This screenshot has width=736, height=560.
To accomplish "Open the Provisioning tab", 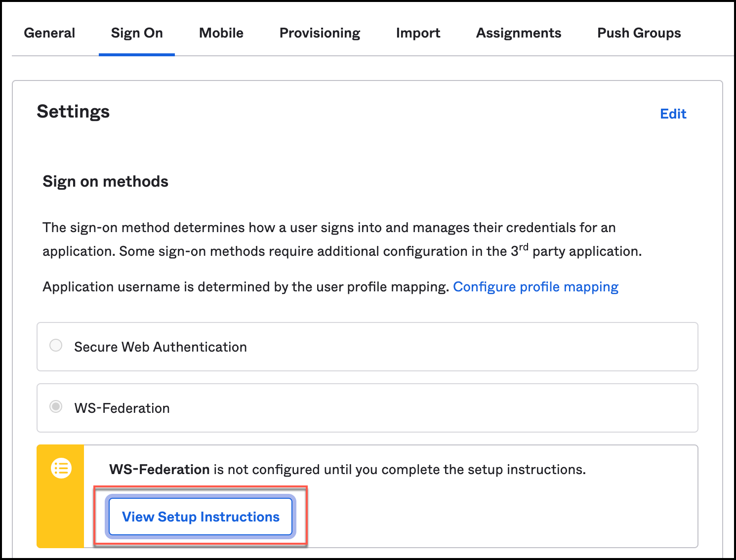I will 320,33.
